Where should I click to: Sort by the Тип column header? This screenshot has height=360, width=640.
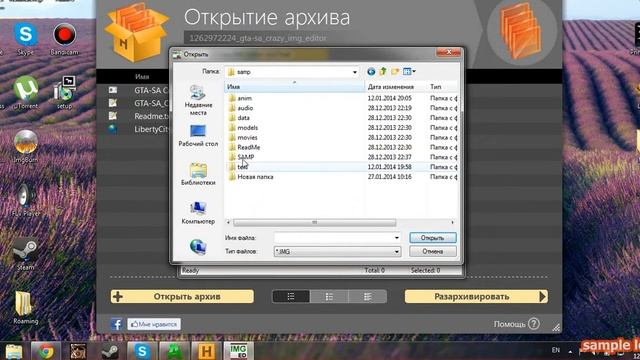tap(442, 87)
